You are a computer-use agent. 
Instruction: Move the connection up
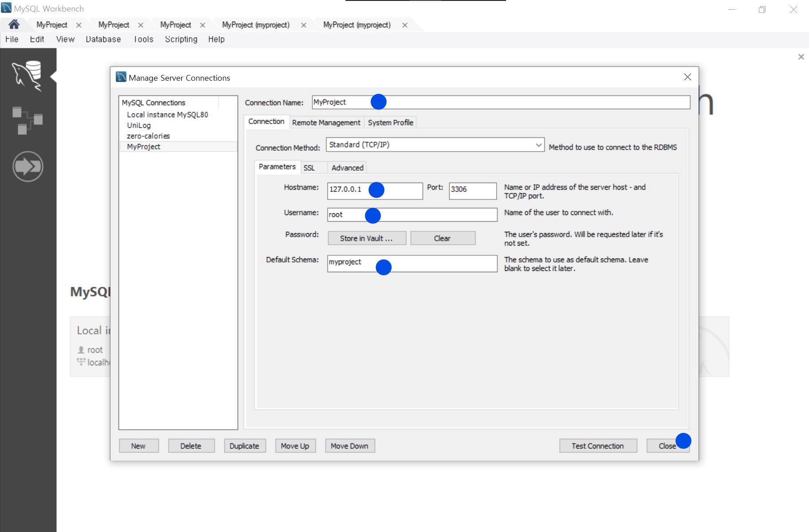295,446
